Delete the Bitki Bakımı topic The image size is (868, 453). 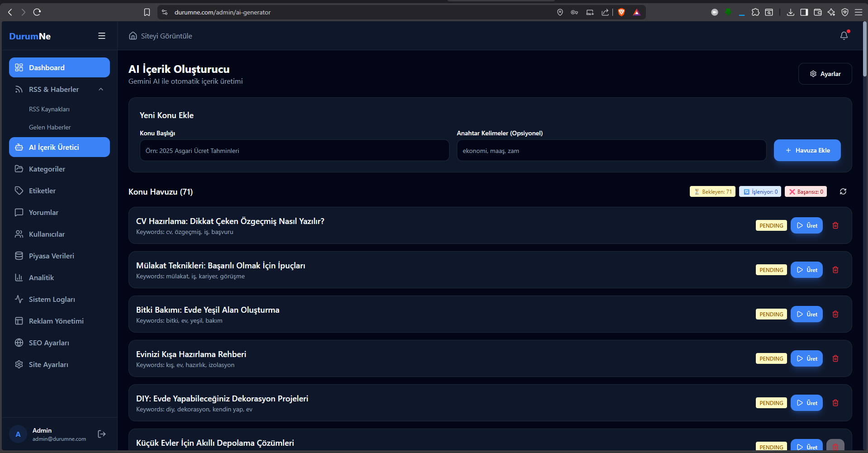835,314
